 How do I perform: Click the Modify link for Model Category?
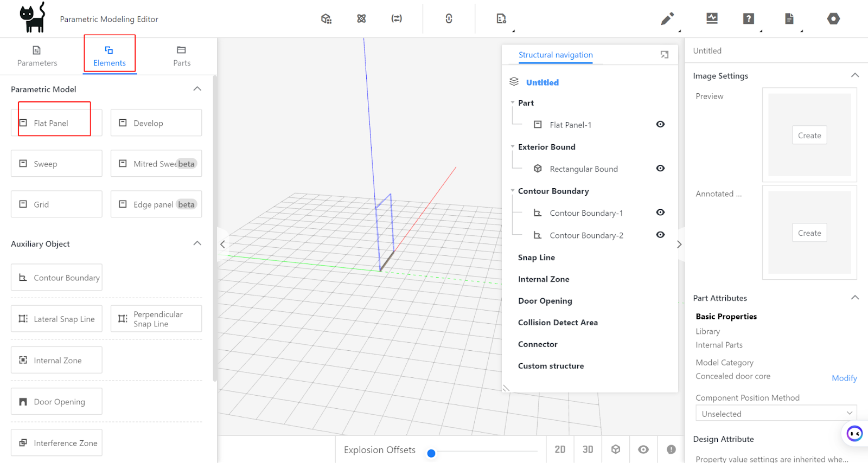[844, 378]
